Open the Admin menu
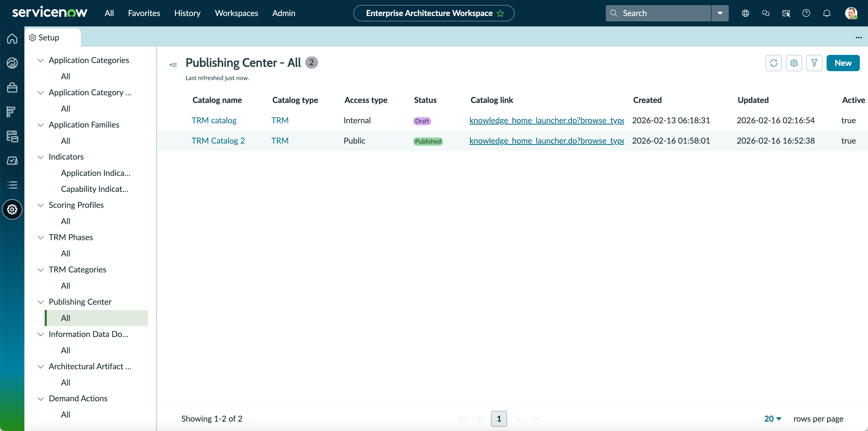 pyautogui.click(x=284, y=13)
